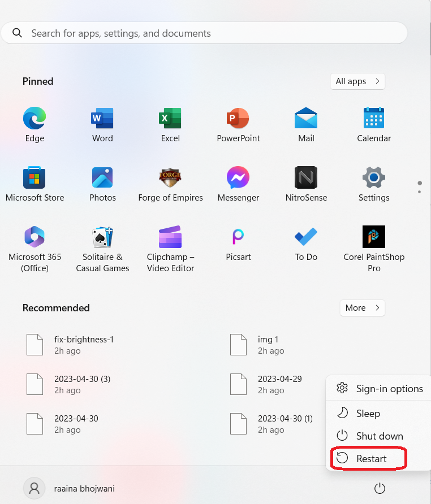The height and width of the screenshot is (504, 431).
Task: Open the Edge browser
Action: coord(35,124)
